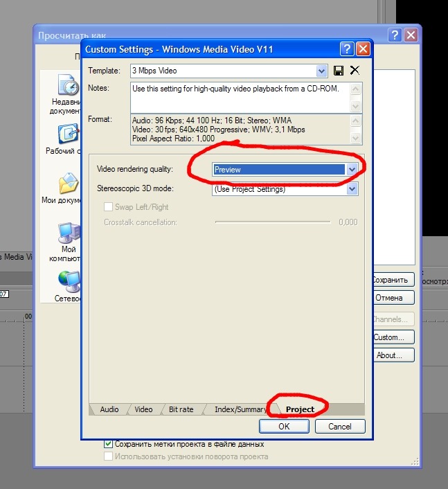Click the Audio: 96 Kbps format line

pos(212,121)
